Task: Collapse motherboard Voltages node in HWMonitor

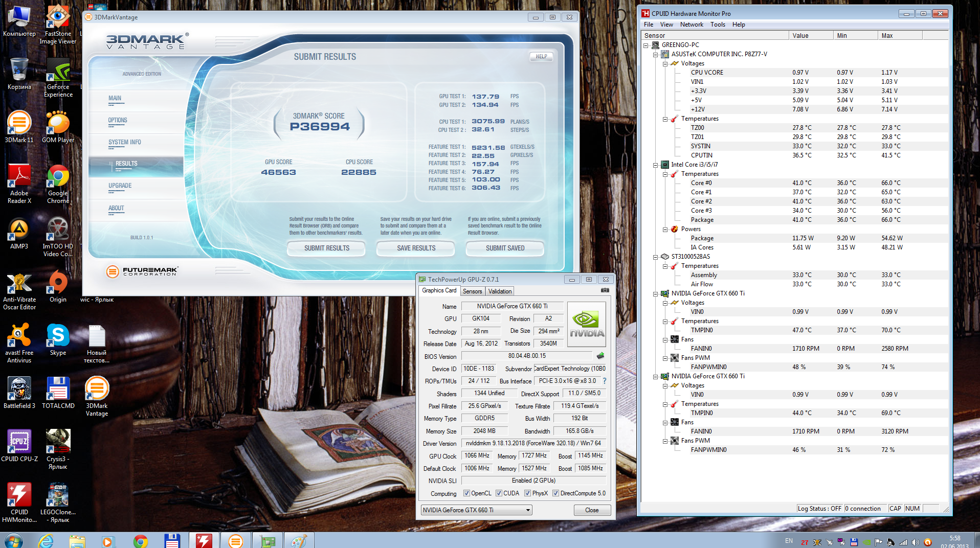Action: 665,63
